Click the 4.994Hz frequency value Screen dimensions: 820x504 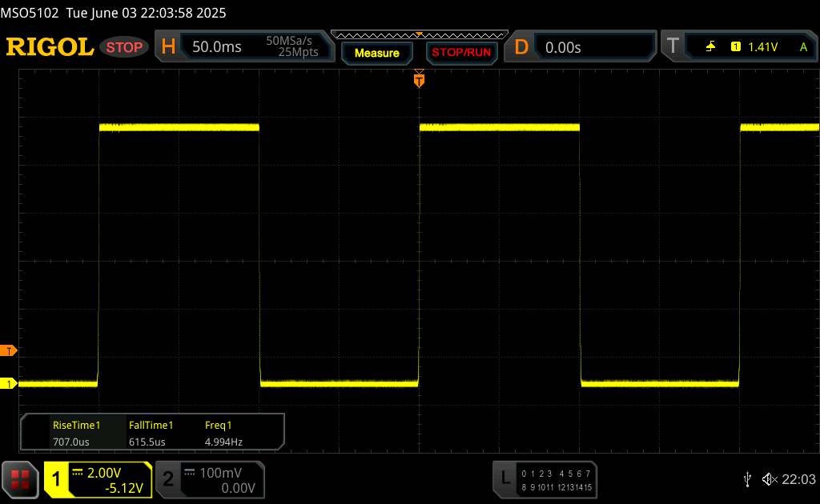pos(223,442)
